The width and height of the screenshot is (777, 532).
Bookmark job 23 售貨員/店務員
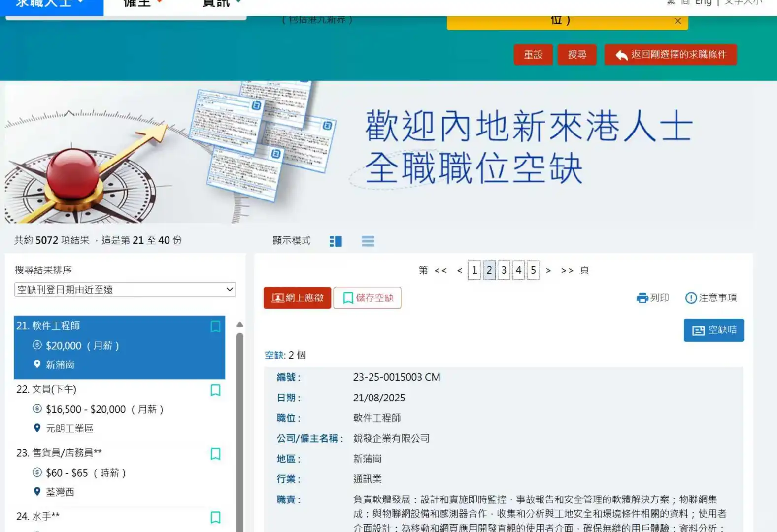(215, 453)
